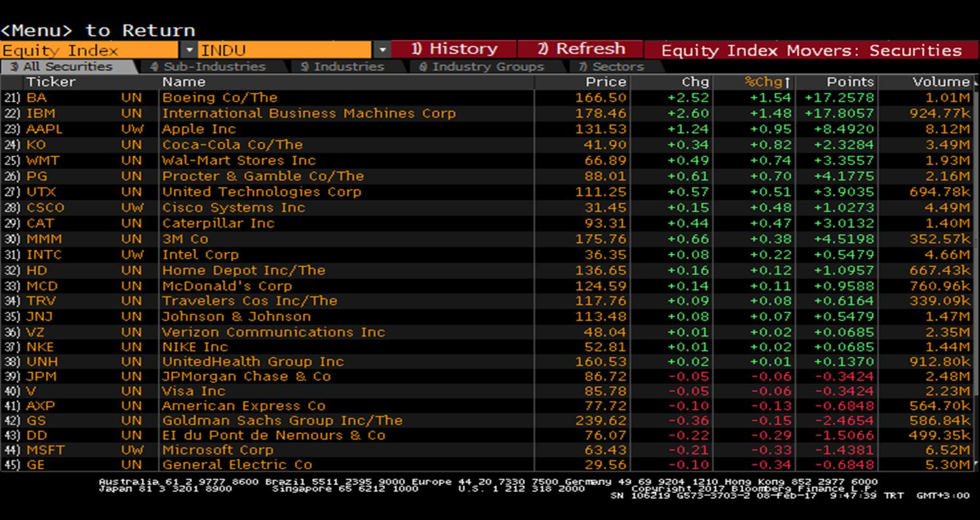Sort by the Points column header
The width and height of the screenshot is (980, 520).
tap(850, 82)
